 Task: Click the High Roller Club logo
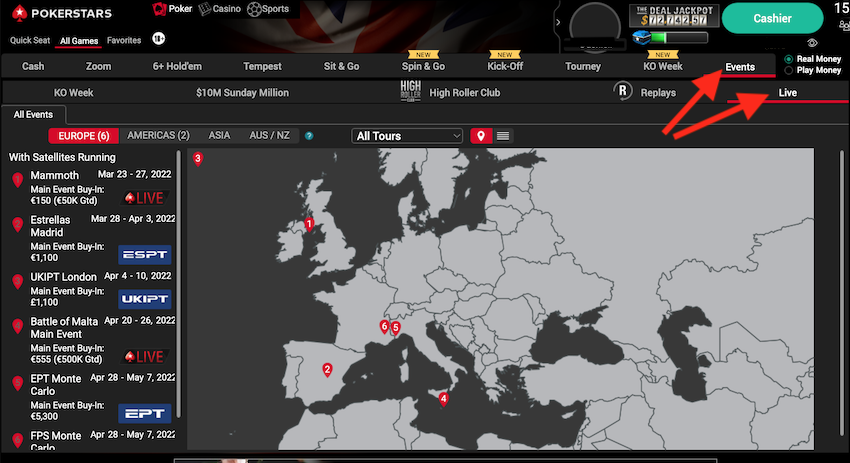410,91
